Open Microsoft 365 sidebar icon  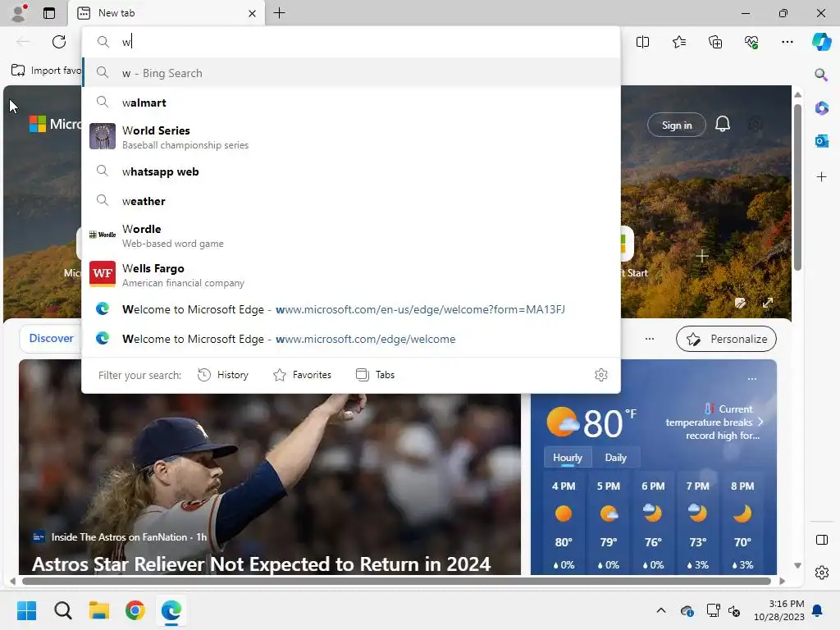click(821, 107)
